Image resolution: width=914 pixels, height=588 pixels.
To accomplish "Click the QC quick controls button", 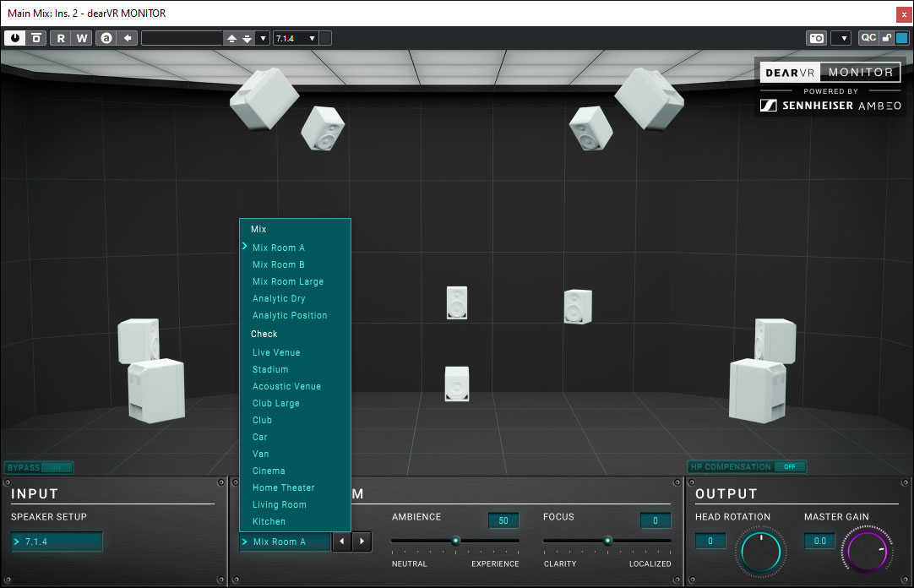I will pos(868,38).
